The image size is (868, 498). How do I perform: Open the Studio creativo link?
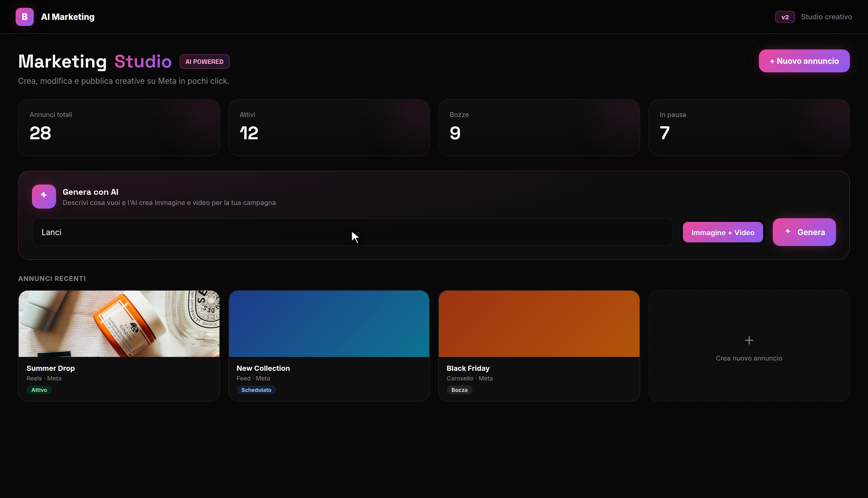(826, 17)
